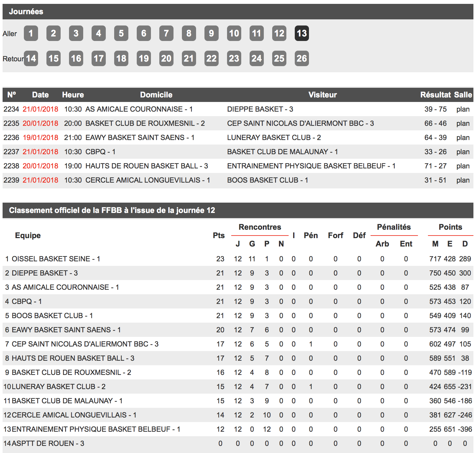Select journée 12 button
The image size is (476, 453).
279,33
